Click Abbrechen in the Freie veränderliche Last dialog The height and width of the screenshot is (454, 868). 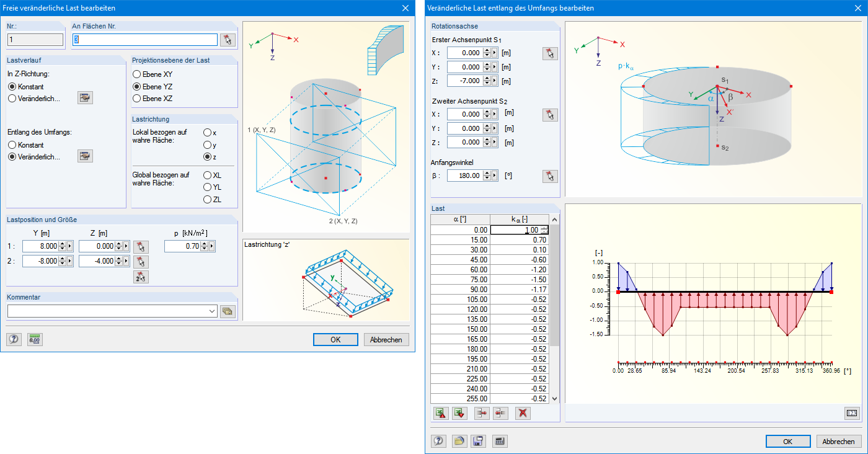pyautogui.click(x=386, y=339)
